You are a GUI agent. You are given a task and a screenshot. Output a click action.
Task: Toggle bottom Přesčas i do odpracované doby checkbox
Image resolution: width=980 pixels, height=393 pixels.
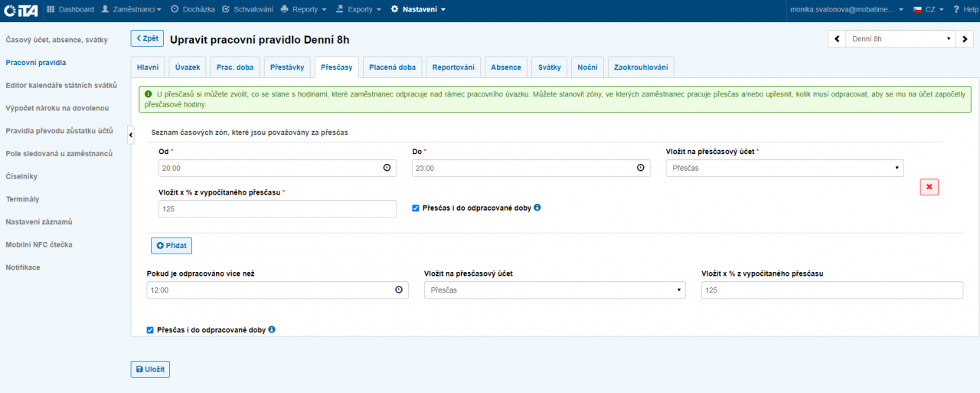click(x=150, y=330)
